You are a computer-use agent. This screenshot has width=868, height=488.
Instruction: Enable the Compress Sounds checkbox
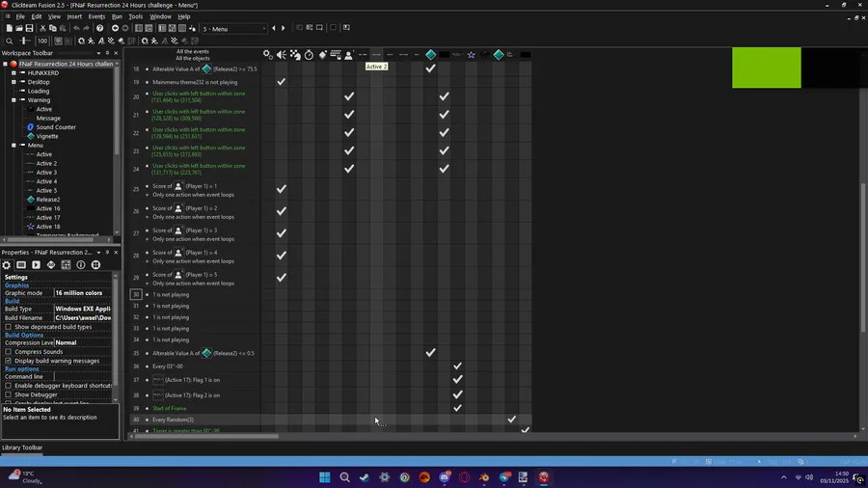click(x=9, y=352)
